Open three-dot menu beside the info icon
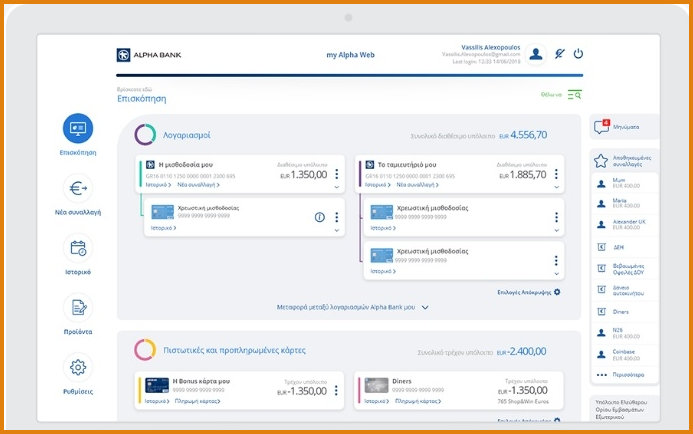The width and height of the screenshot is (693, 434). tap(337, 217)
